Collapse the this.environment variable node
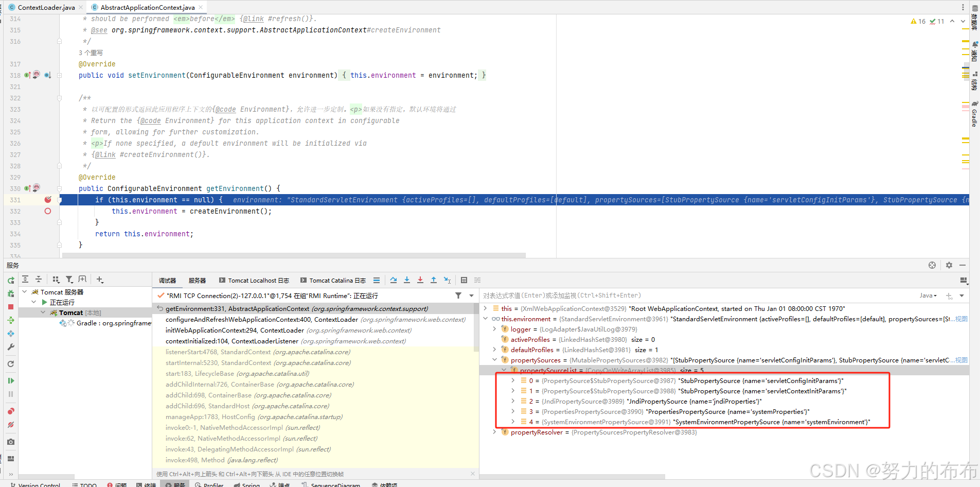980x487 pixels. coord(485,319)
